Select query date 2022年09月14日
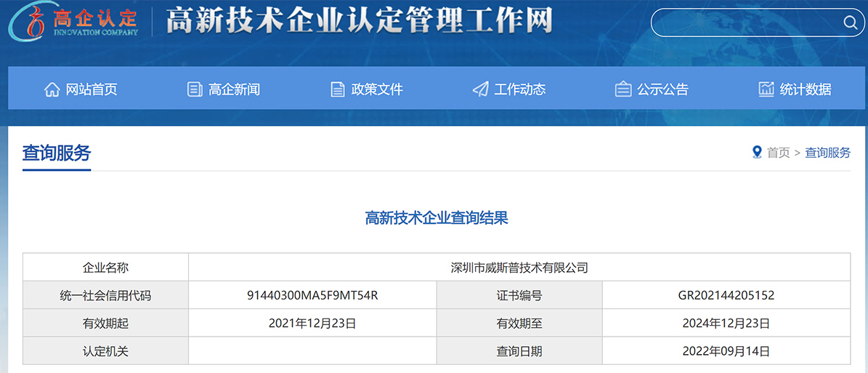Image resolution: width=868 pixels, height=373 pixels. [726, 351]
